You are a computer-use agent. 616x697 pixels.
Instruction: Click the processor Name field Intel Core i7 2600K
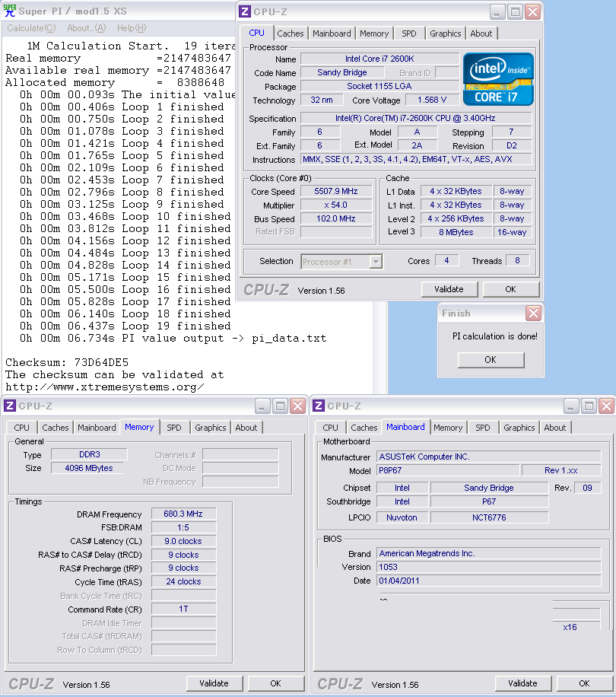tap(379, 59)
